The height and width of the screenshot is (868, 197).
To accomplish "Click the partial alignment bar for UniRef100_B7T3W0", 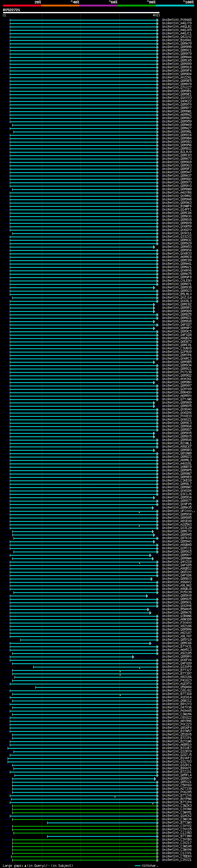I will [103, 822].
